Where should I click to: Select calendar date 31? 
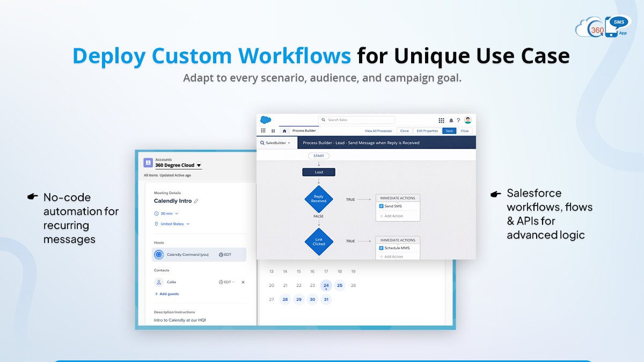pyautogui.click(x=326, y=299)
